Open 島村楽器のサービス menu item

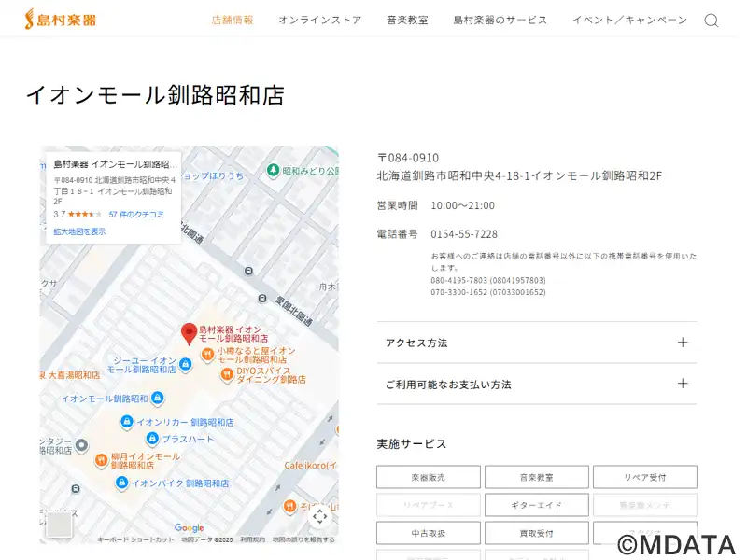(500, 20)
